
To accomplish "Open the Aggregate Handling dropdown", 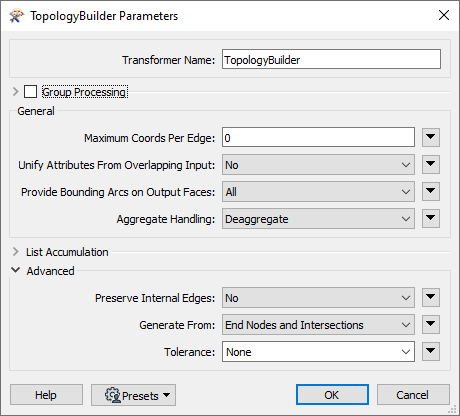I will click(x=318, y=219).
